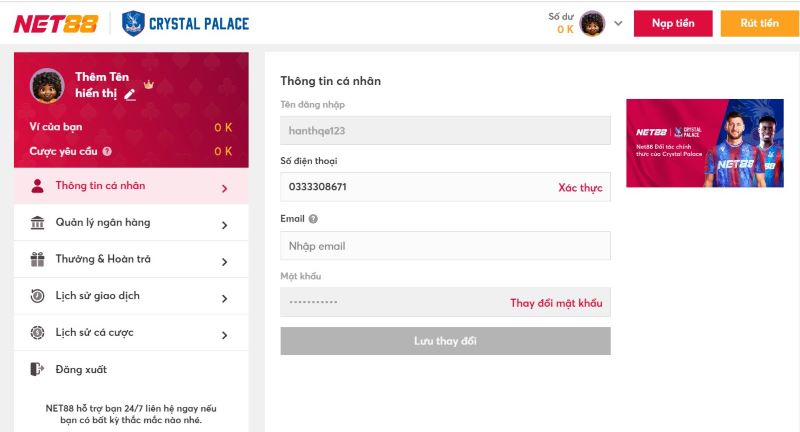This screenshot has width=800, height=432.
Task: Expand the Lịch sử cá cược chevron
Action: pyautogui.click(x=224, y=335)
